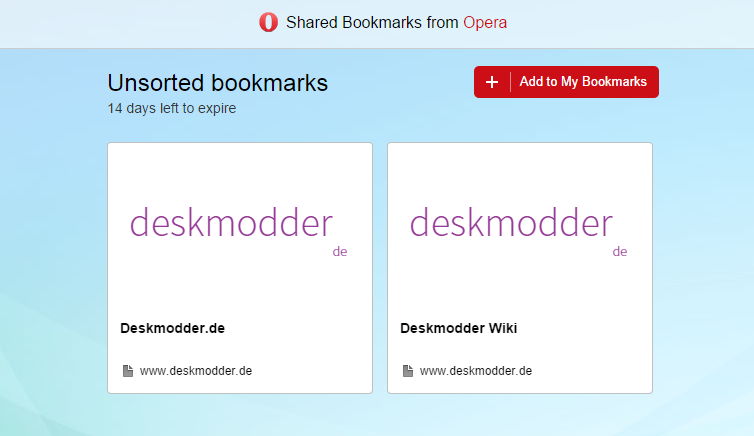Click the Add to My Bookmarks button

click(x=566, y=82)
